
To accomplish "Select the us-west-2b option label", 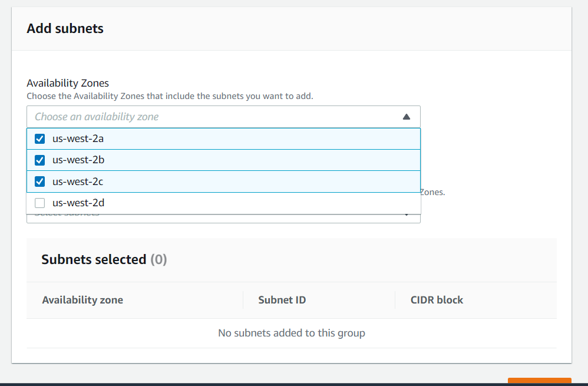I will coord(78,160).
